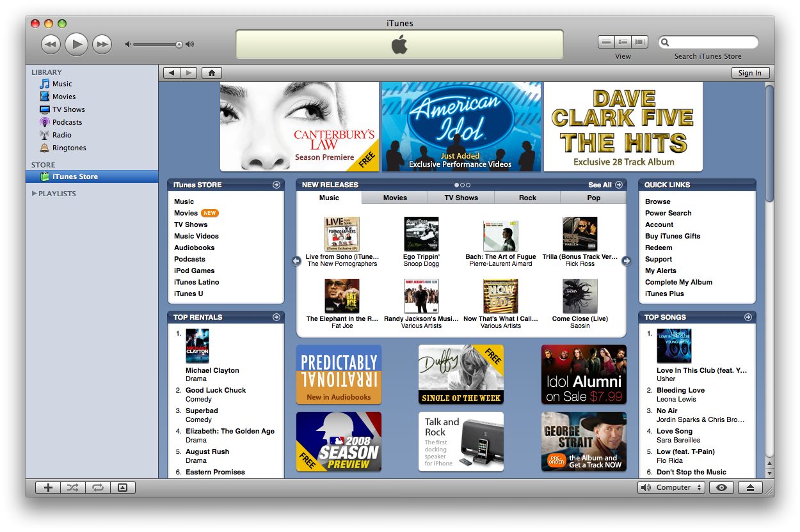Click the add playlist plus button
The width and height of the screenshot is (800, 532).
[48, 487]
